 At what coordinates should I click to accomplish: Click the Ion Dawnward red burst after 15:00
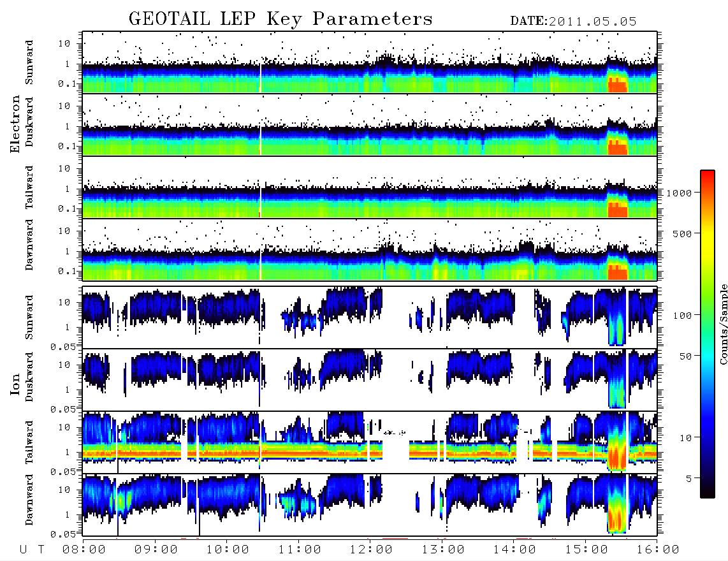(x=616, y=519)
